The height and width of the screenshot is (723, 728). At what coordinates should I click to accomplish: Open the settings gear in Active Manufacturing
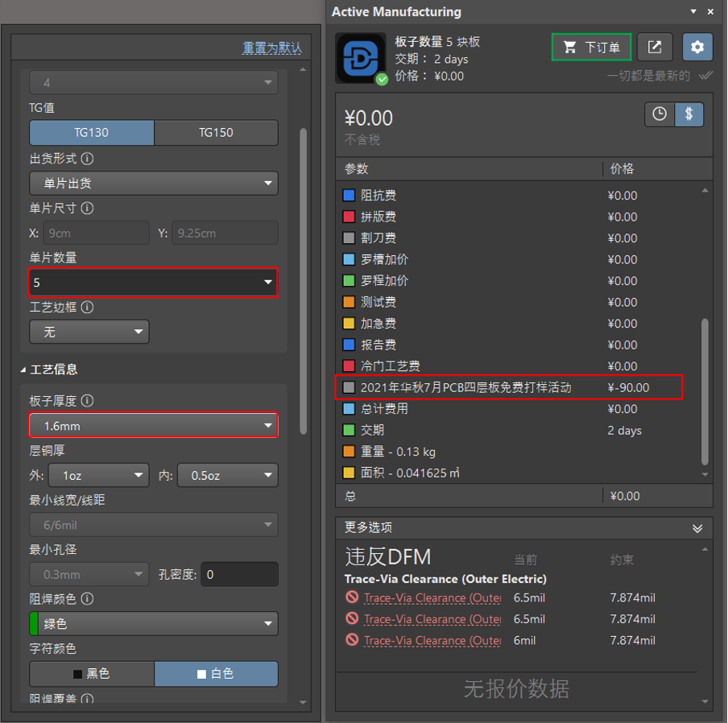coord(697,47)
